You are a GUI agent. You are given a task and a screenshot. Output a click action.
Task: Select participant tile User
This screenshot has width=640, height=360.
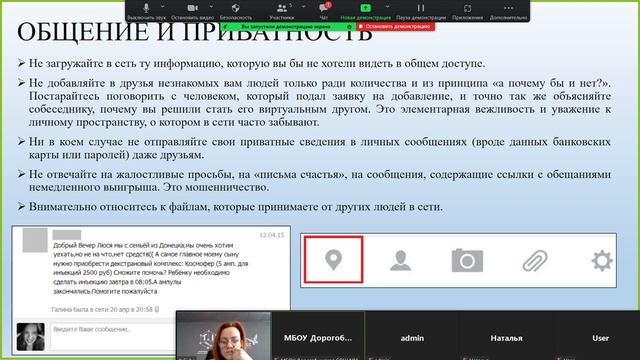tap(600, 336)
